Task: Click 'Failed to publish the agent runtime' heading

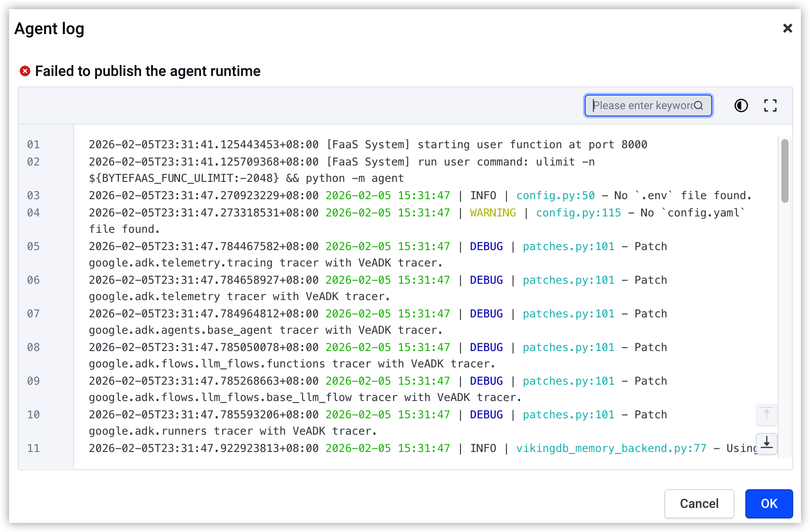Action: 148,71
